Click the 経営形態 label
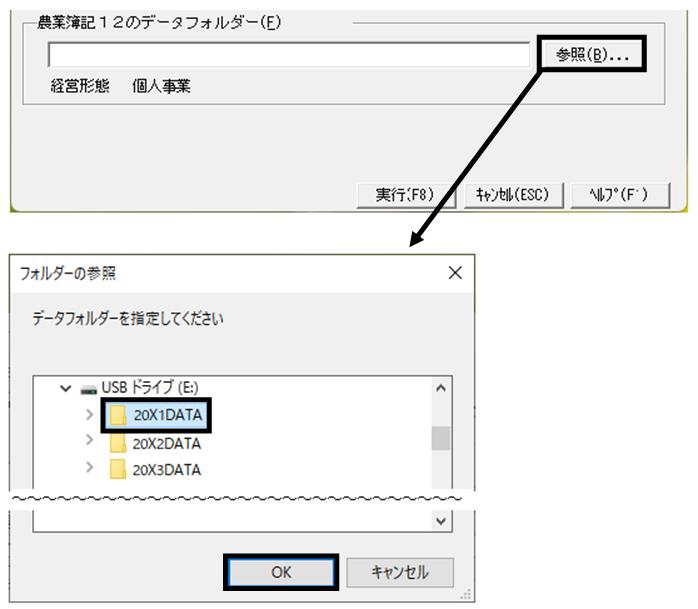698x609 pixels. 80,85
